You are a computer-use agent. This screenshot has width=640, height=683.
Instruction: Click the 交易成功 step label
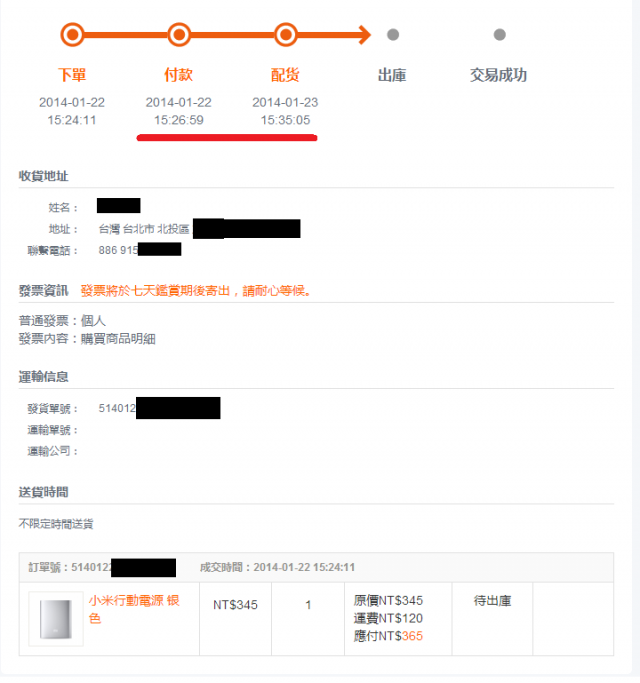(498, 75)
